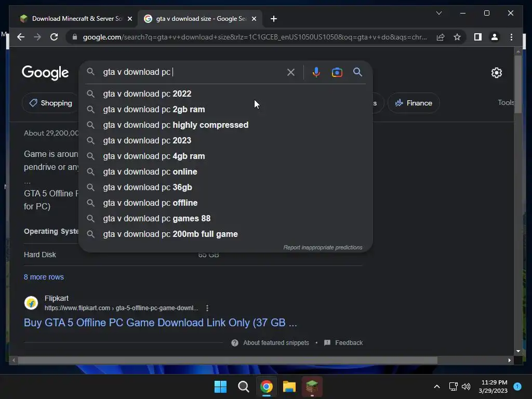Start voice search with microphone

pos(316,72)
